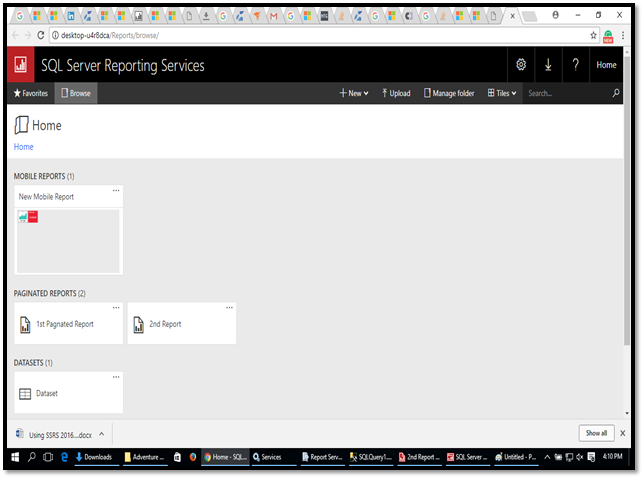
Task: Switch to the Favorites tab
Action: point(30,93)
